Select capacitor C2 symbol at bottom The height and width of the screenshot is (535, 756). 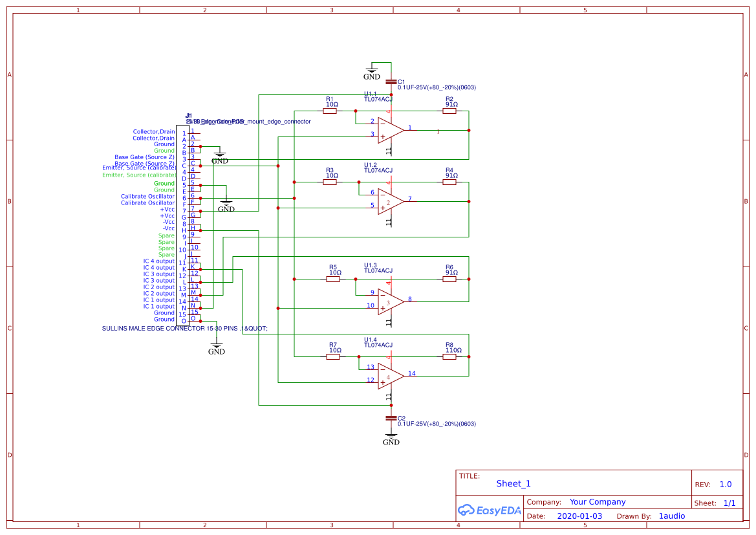(x=391, y=419)
